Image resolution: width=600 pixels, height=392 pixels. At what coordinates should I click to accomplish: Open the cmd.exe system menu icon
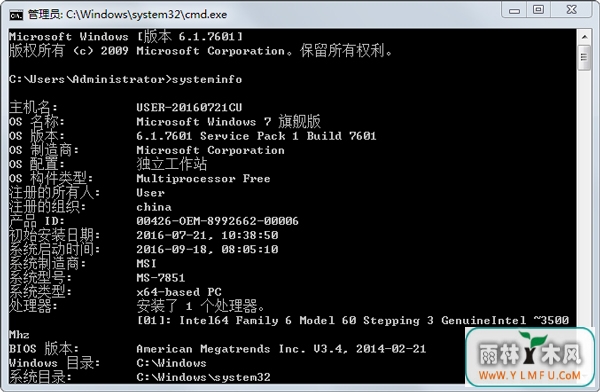[16, 15]
